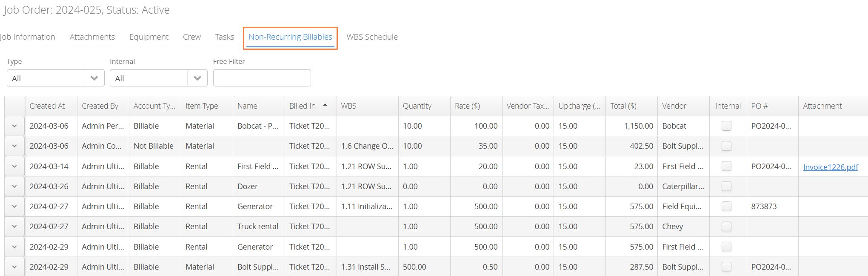Select the Non-Recurring Billables tab

(290, 37)
